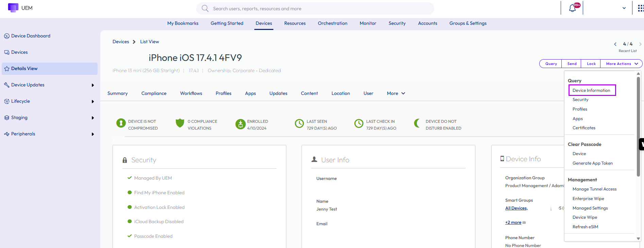Open the Resources top menu
644x248 pixels.
[295, 23]
